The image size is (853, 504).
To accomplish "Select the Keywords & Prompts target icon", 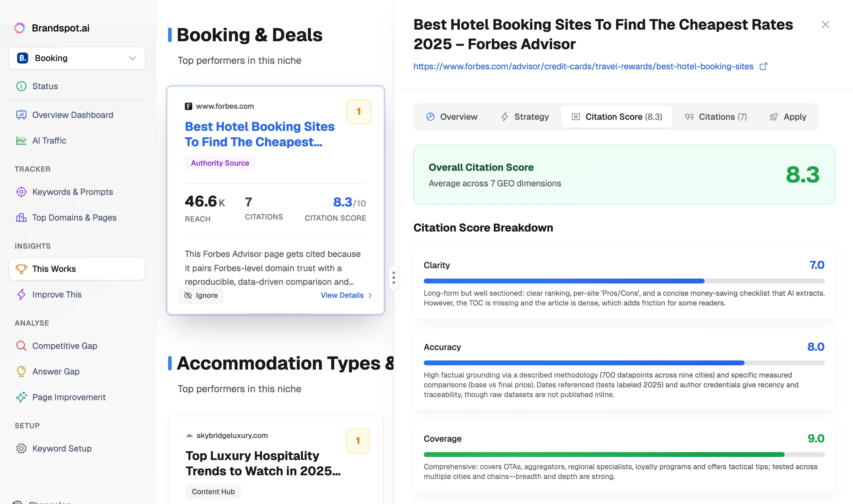I will (x=21, y=192).
